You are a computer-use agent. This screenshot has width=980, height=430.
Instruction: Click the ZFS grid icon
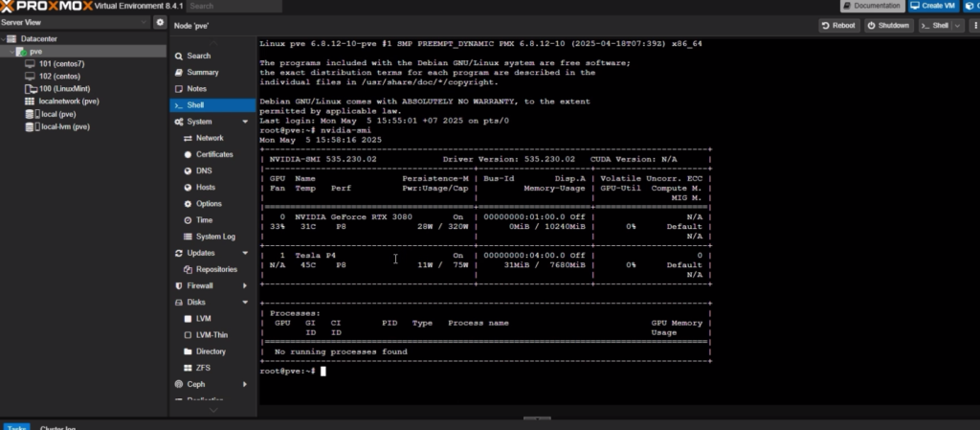tap(189, 368)
